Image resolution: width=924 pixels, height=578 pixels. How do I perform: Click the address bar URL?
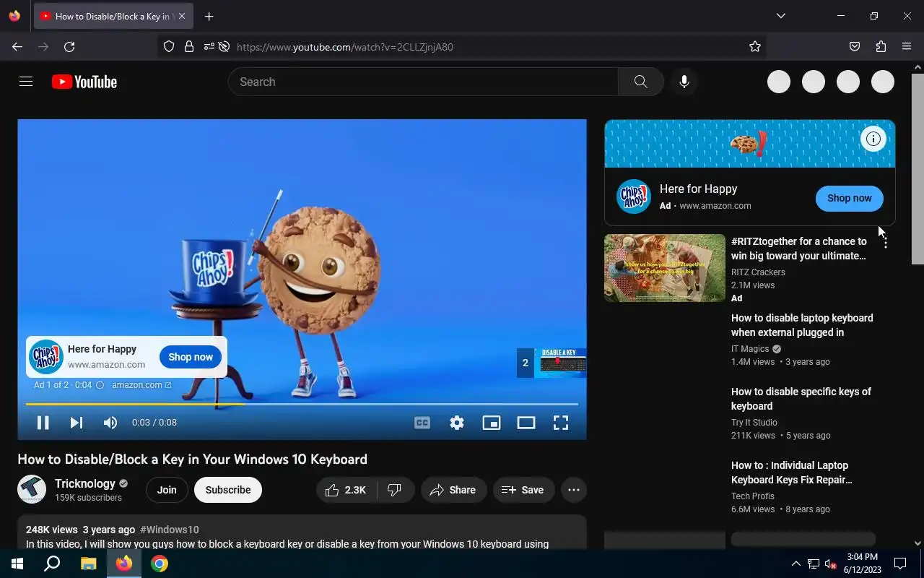345,47
